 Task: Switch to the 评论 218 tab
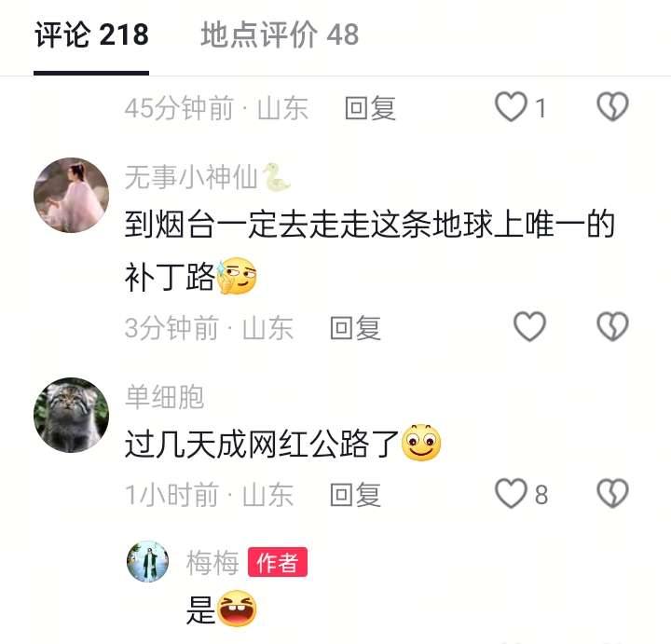pos(91,34)
